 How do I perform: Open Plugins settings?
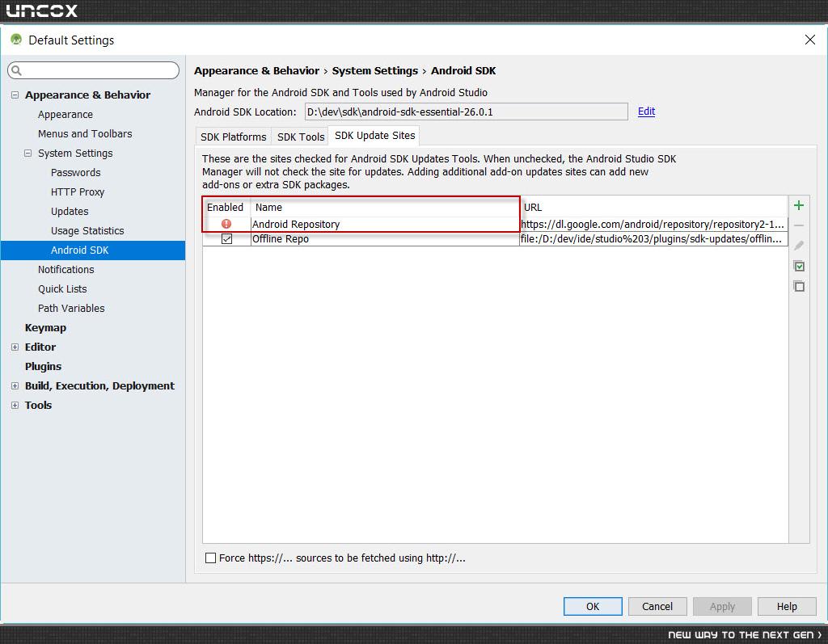tap(44, 366)
